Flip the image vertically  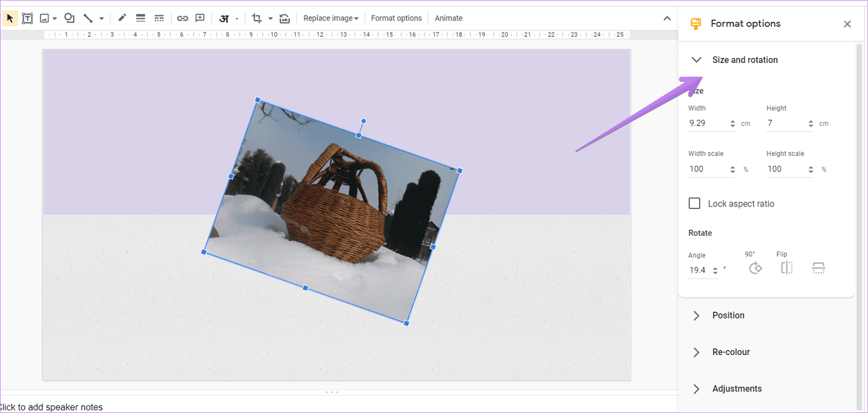click(819, 268)
